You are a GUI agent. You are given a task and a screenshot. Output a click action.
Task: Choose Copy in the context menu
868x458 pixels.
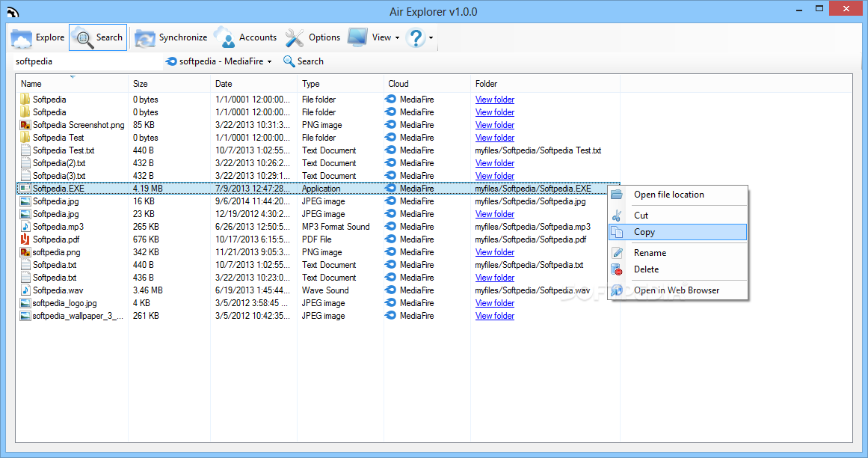(677, 232)
